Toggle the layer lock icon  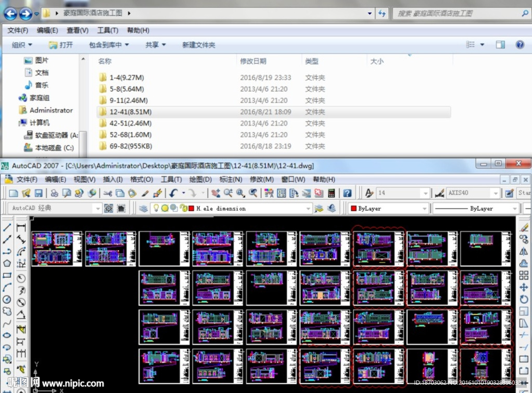click(x=183, y=208)
